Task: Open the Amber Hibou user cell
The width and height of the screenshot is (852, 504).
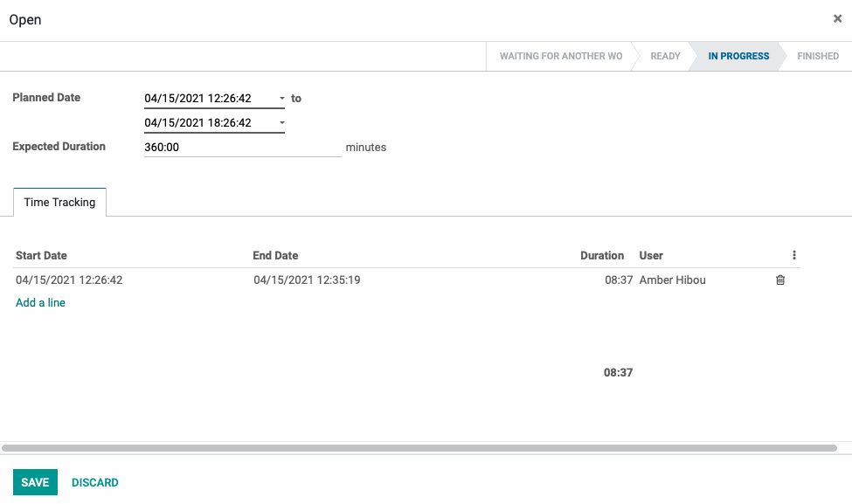Action: (x=672, y=280)
